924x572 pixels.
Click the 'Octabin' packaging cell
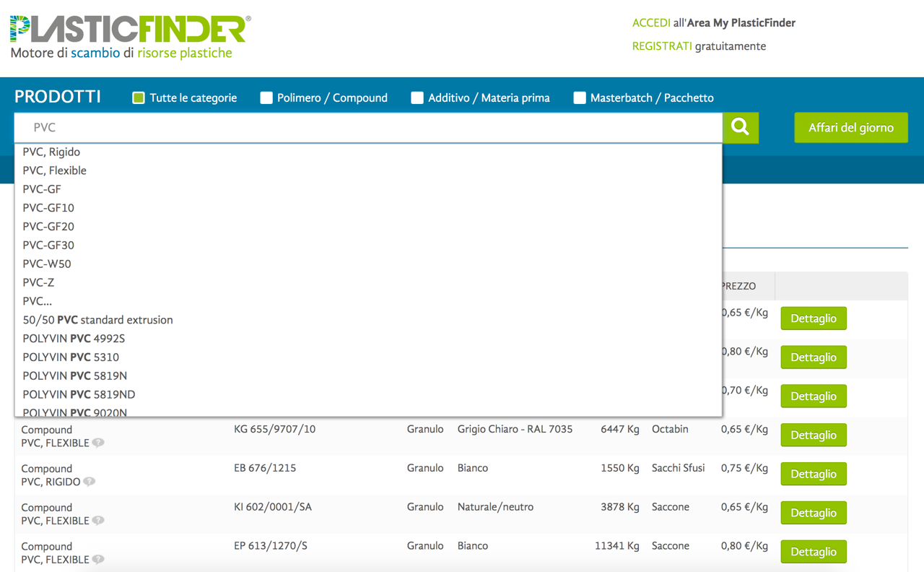670,429
